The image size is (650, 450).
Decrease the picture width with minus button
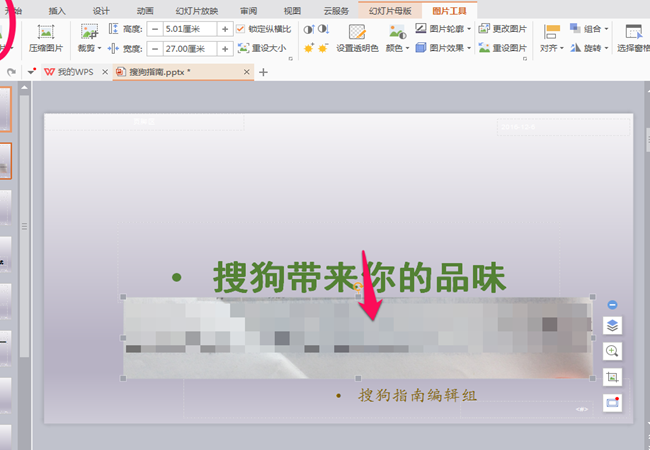155,49
